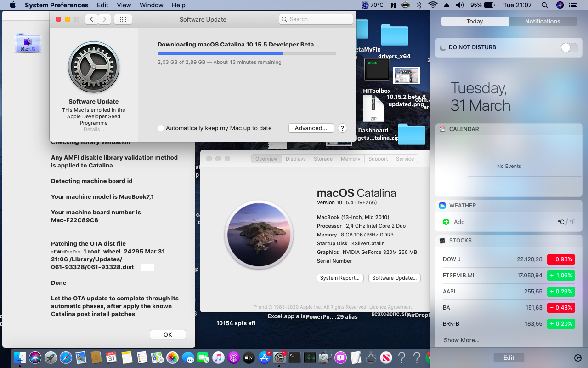Viewport: 588px width, 368px height.
Task: Open Maps app in the Dock
Action: 157,357
